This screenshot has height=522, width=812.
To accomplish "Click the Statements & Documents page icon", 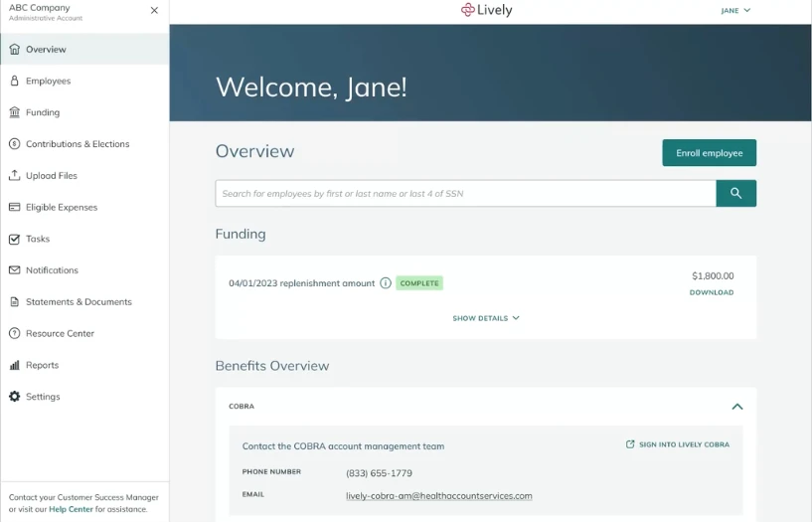I will coord(15,302).
